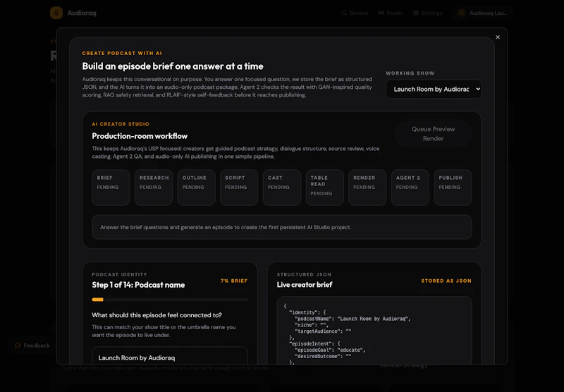The image size is (564, 392).
Task: Click the "7% Brief" label
Action: coord(234,281)
